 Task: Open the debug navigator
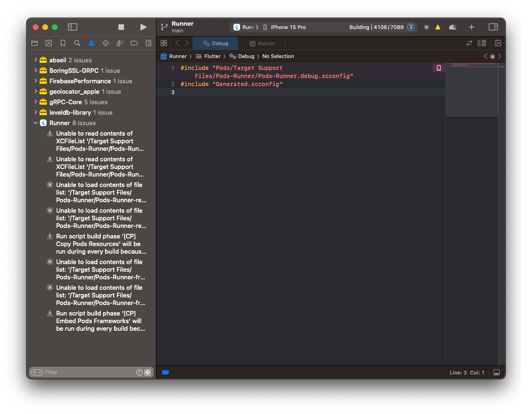click(120, 43)
